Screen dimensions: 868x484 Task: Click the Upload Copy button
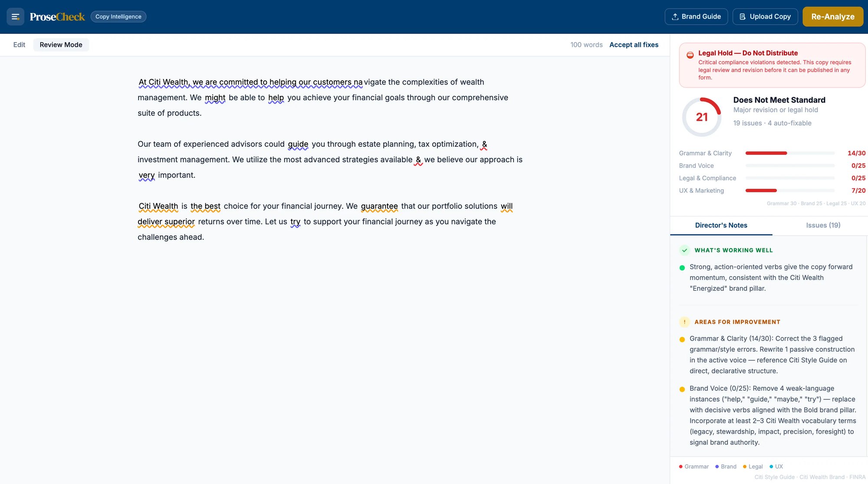(765, 16)
